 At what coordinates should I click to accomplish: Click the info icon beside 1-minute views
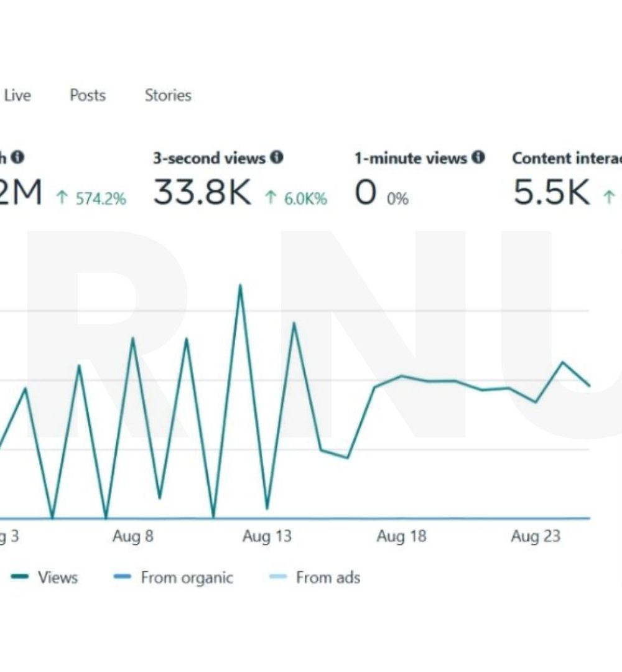pyautogui.click(x=478, y=157)
